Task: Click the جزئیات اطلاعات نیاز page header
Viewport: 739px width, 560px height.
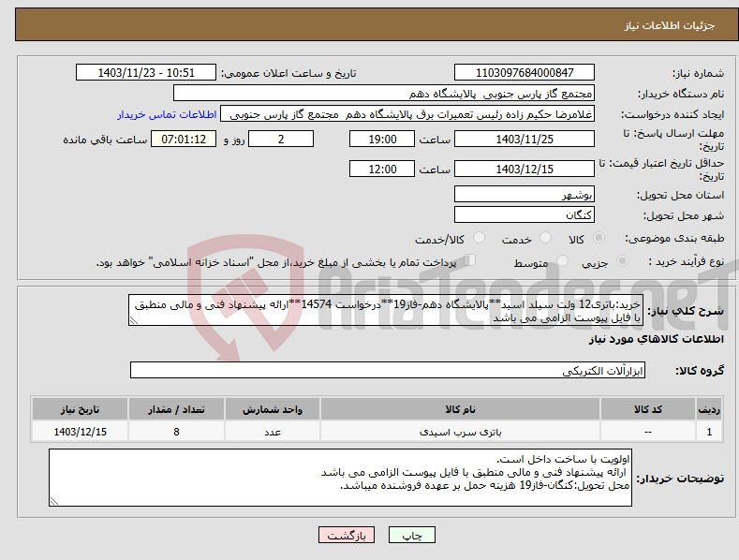Action: [x=670, y=25]
